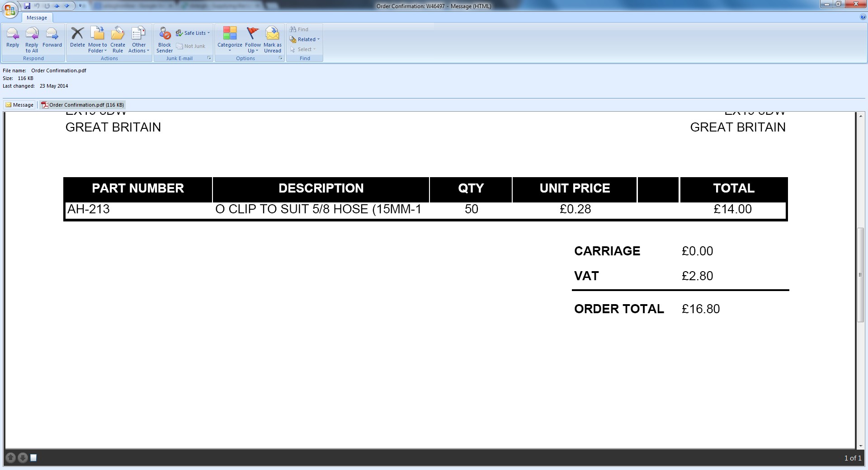Click Find in the ribbon
This screenshot has width=868, height=470.
[x=299, y=29]
